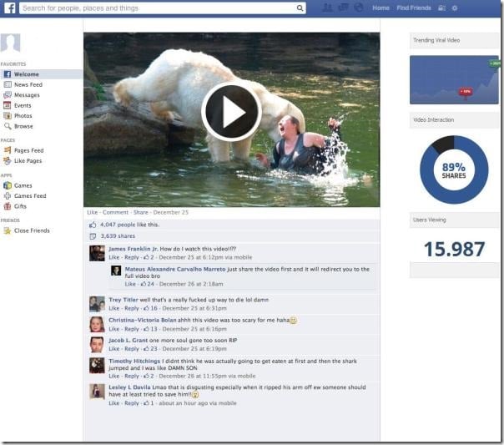Screen dimensions: 504x445
Task: Click the Browse magnifier icon
Action: tap(7, 126)
